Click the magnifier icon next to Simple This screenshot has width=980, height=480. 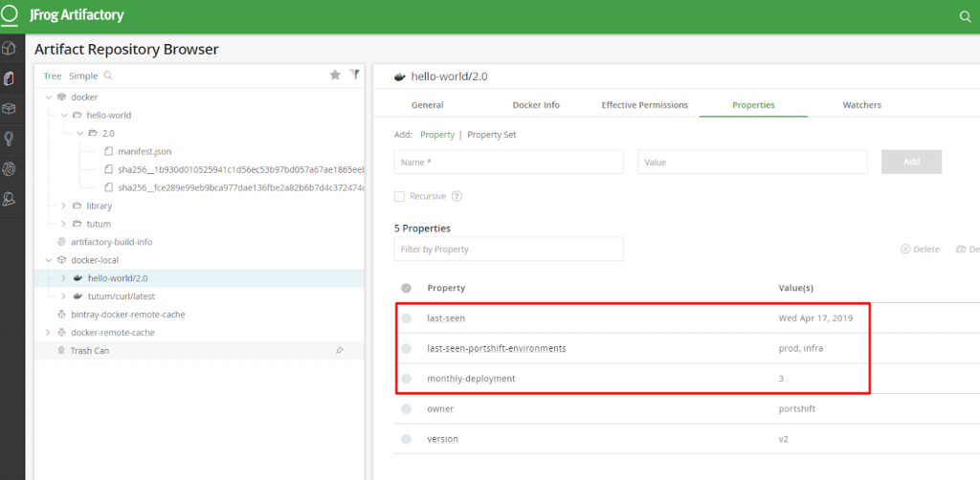pyautogui.click(x=107, y=76)
